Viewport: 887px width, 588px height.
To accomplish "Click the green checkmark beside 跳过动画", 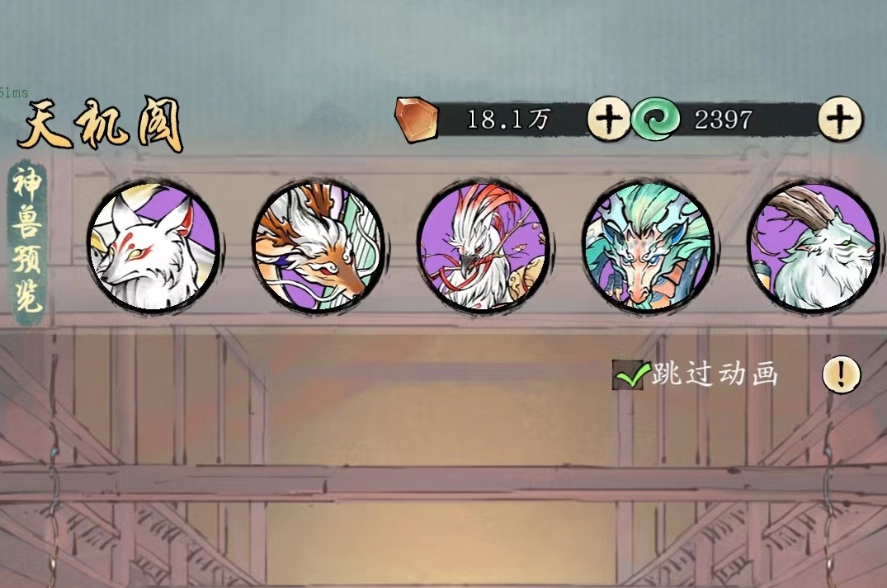I will (632, 374).
